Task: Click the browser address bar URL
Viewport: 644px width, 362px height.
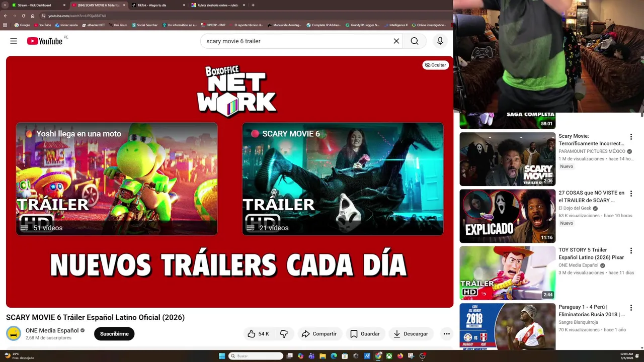Action: pos(77,16)
